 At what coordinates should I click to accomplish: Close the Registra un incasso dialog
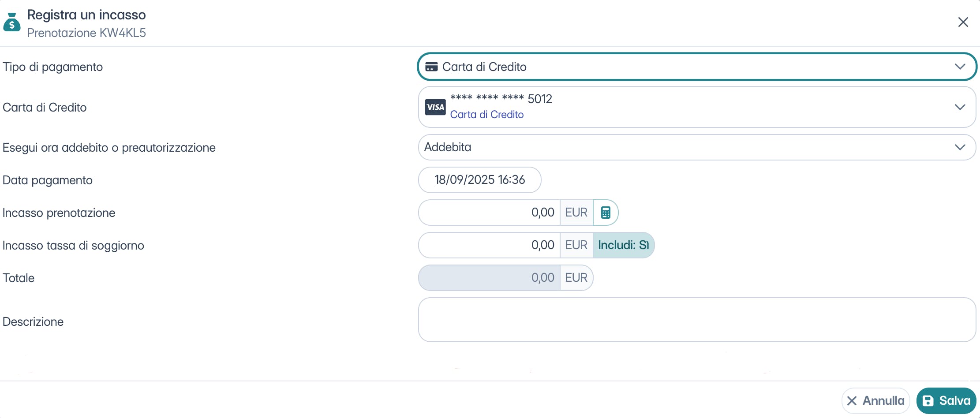click(x=963, y=22)
